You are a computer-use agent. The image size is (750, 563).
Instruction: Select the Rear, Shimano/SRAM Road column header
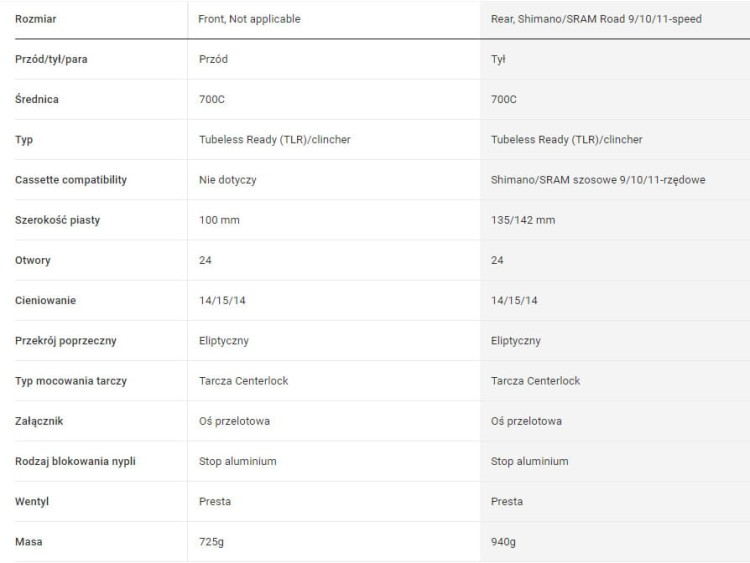pos(596,19)
